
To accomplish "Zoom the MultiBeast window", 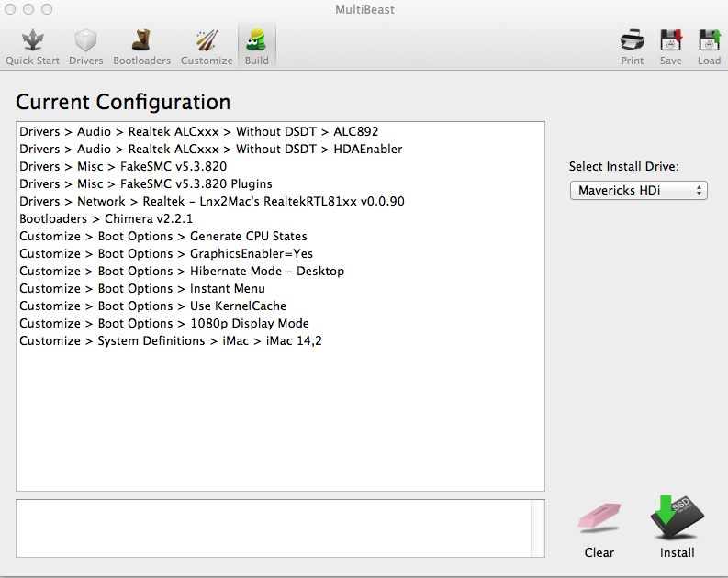I will point(47,9).
